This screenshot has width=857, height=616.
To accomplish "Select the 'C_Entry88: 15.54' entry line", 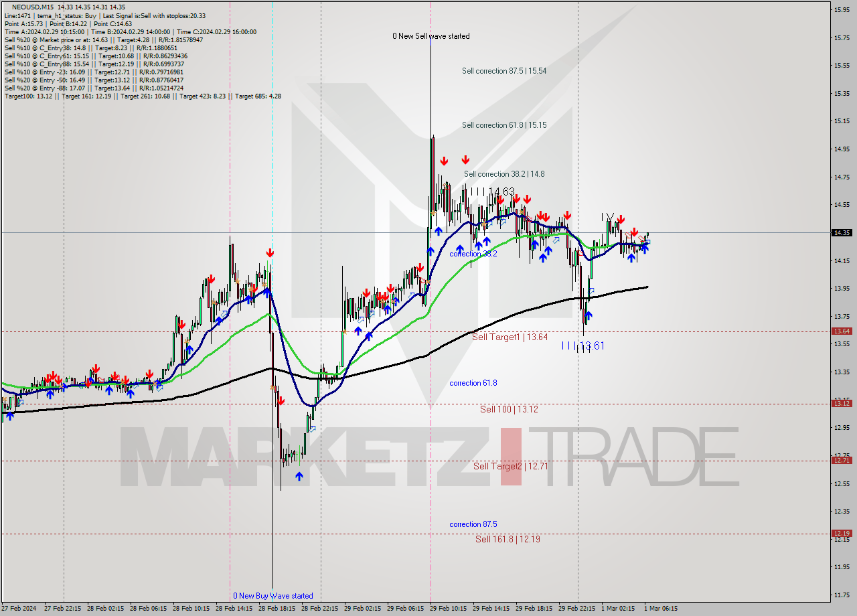I will (94, 64).
